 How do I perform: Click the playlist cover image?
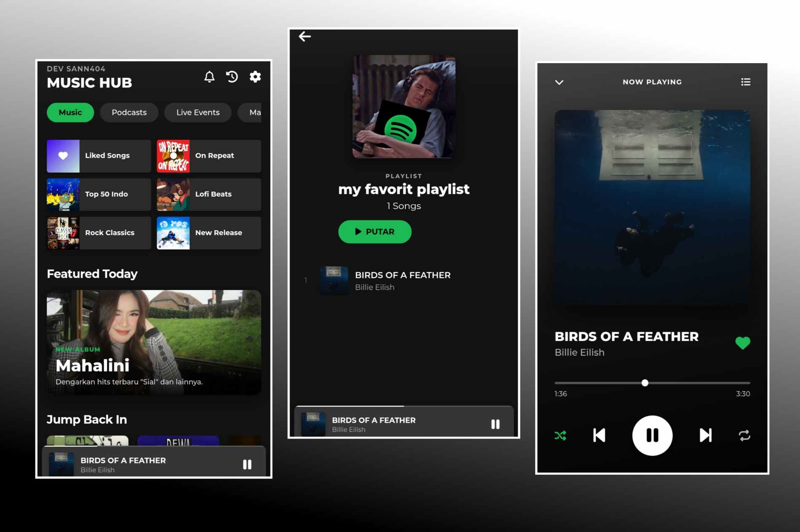point(404,106)
